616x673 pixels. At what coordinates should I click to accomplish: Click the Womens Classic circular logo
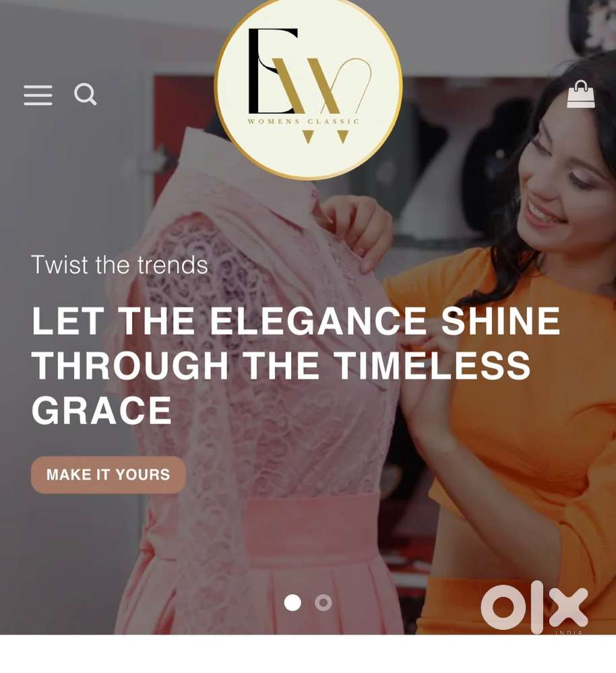tap(308, 88)
